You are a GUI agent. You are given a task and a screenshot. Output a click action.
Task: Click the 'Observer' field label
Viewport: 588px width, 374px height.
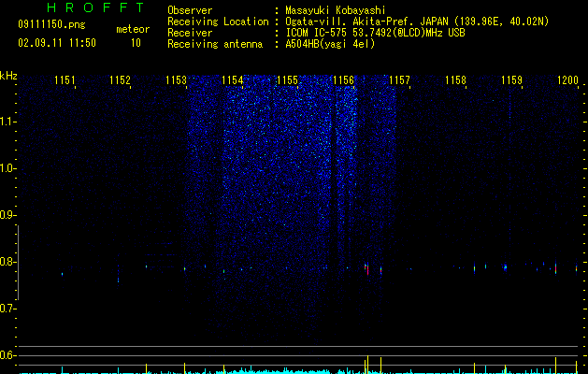point(190,10)
